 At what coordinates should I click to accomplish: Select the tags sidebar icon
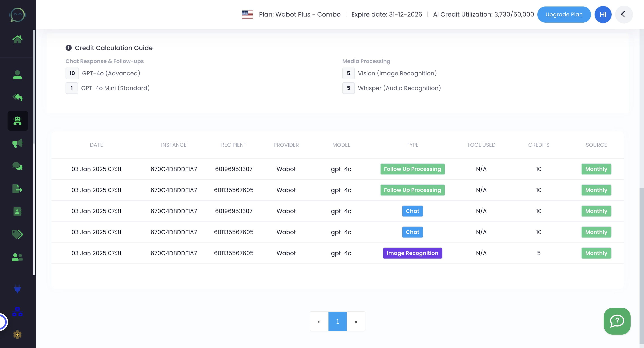click(x=17, y=235)
